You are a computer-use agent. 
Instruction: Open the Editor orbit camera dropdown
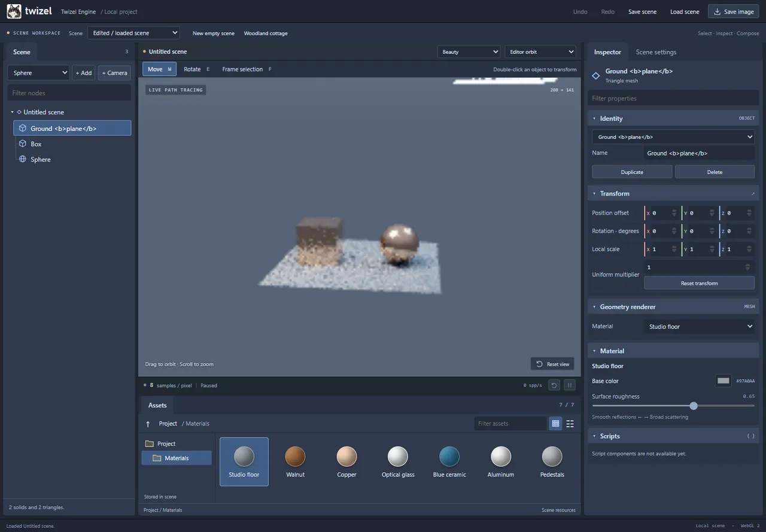pyautogui.click(x=540, y=52)
